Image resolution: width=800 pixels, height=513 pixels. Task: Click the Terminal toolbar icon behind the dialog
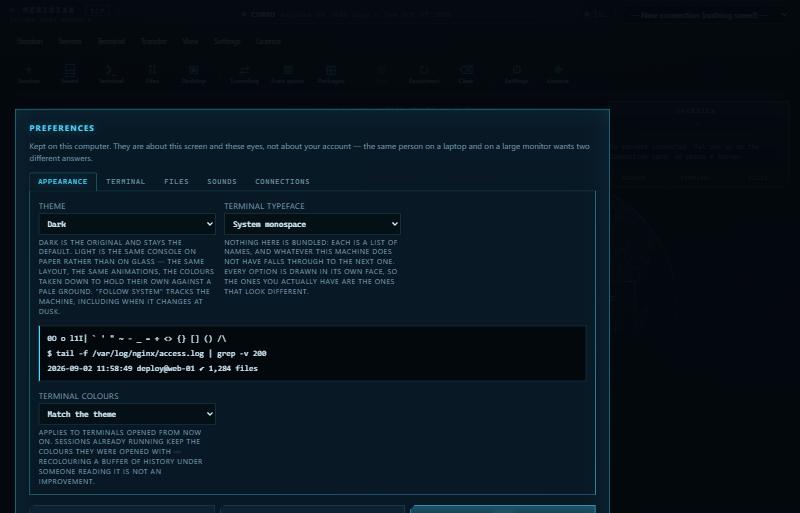pyautogui.click(x=111, y=74)
